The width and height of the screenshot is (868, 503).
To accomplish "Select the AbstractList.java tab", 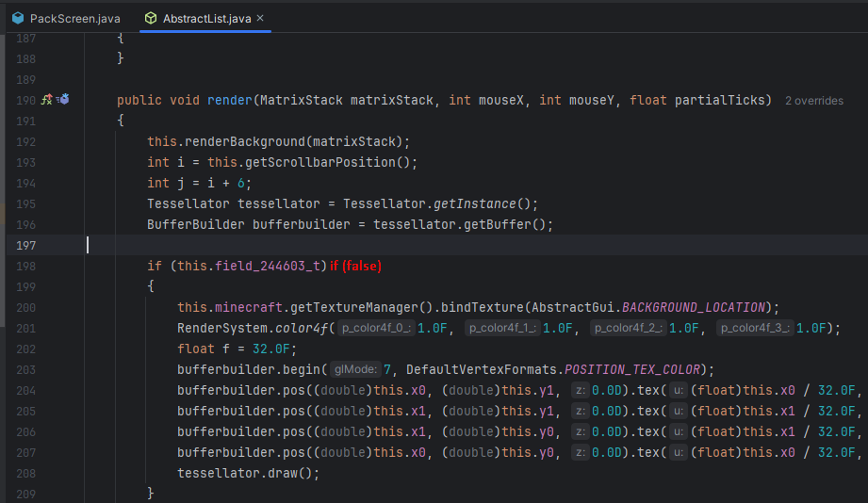I will point(206,18).
